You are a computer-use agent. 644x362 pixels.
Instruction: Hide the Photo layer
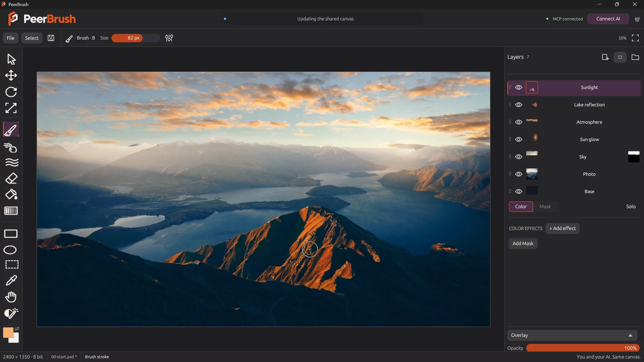pos(519,174)
